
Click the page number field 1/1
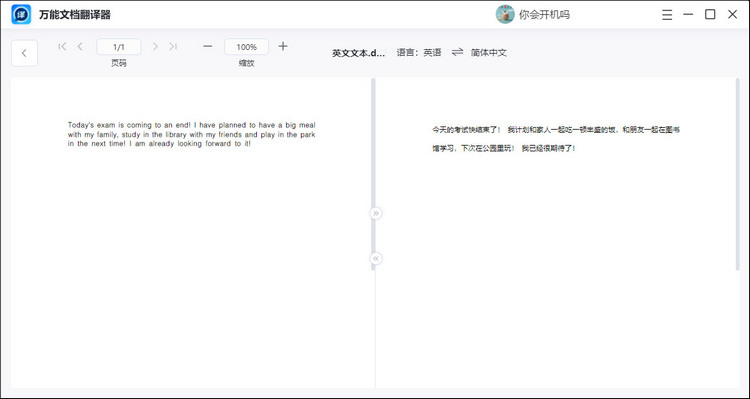pos(119,47)
